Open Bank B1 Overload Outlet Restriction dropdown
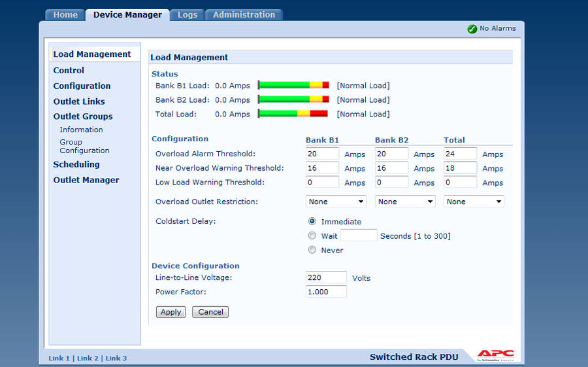588x367 pixels. tap(336, 201)
